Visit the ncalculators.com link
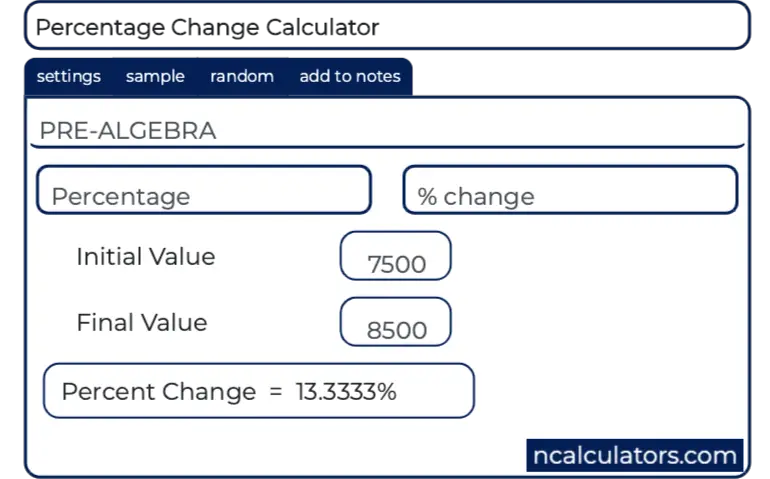The width and height of the screenshot is (770, 479). (x=635, y=456)
